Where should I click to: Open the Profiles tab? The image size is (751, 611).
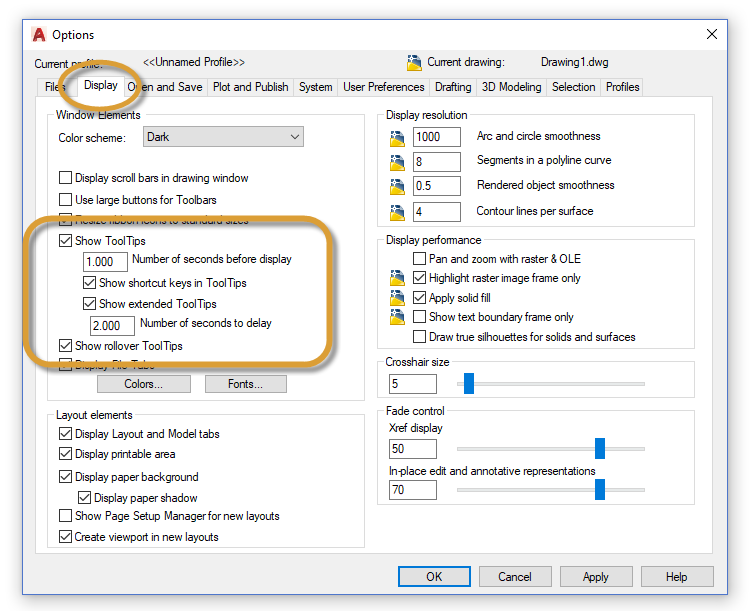[x=622, y=87]
